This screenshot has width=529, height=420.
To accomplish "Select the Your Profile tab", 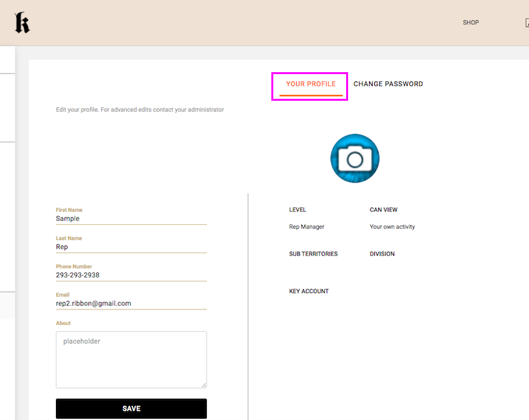I will pos(310,85).
